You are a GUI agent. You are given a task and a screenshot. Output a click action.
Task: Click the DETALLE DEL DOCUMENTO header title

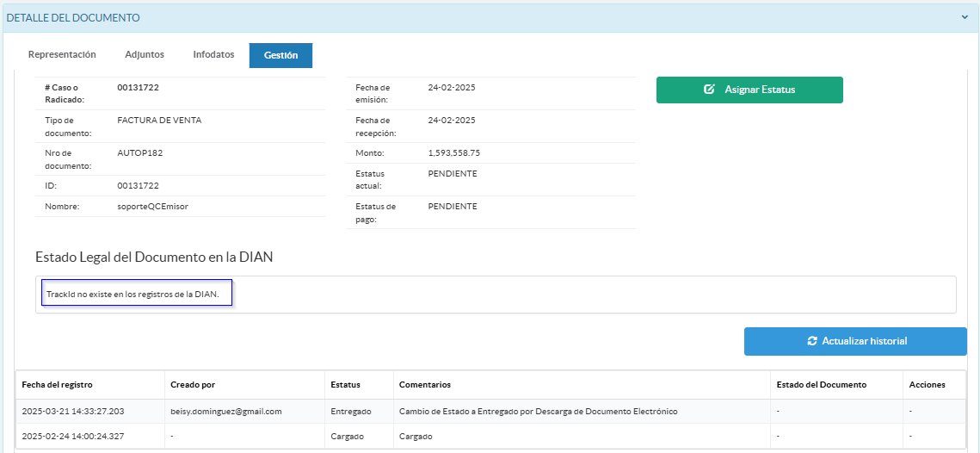coord(73,17)
